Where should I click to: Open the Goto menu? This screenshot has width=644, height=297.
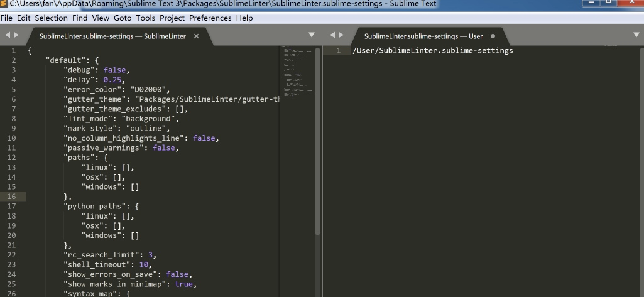pyautogui.click(x=123, y=18)
